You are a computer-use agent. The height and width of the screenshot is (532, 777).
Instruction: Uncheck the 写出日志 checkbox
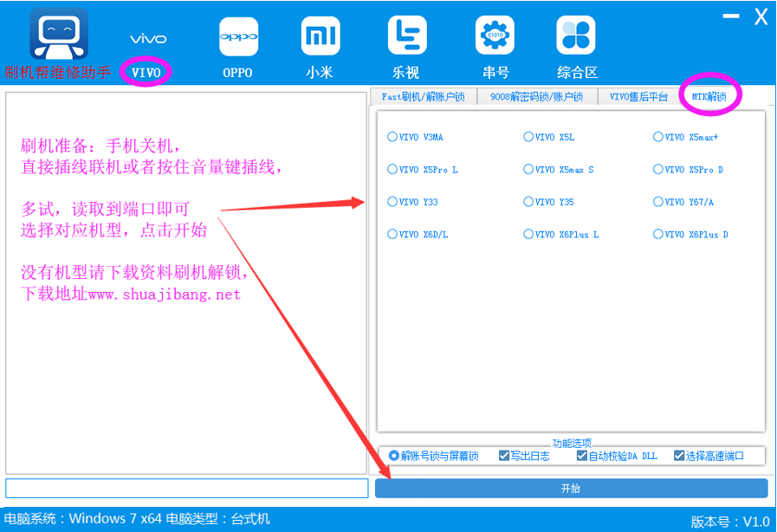(504, 456)
